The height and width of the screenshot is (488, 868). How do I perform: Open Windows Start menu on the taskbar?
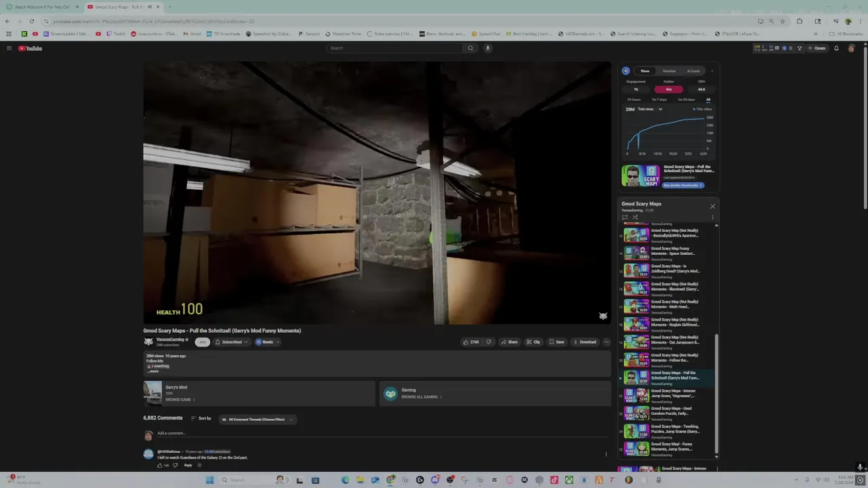(210, 480)
